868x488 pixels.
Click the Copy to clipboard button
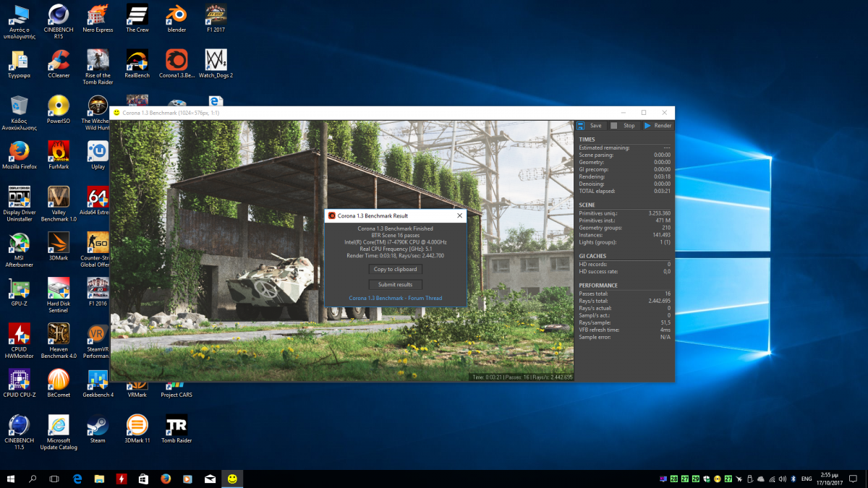click(x=395, y=269)
